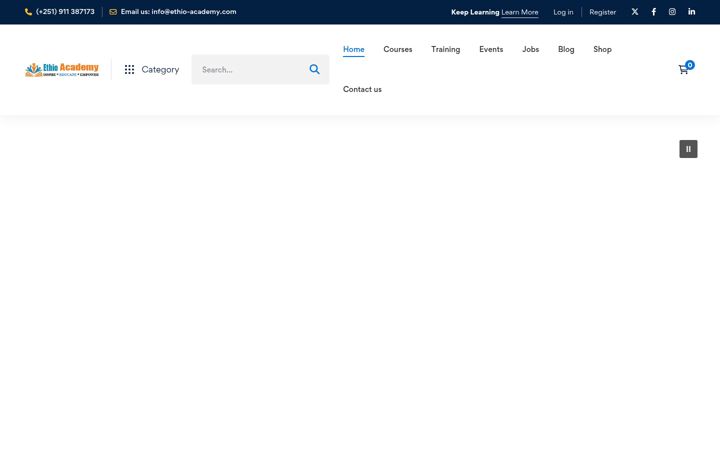Click the Ethio Academy logo
The image size is (720, 450).
[62, 69]
